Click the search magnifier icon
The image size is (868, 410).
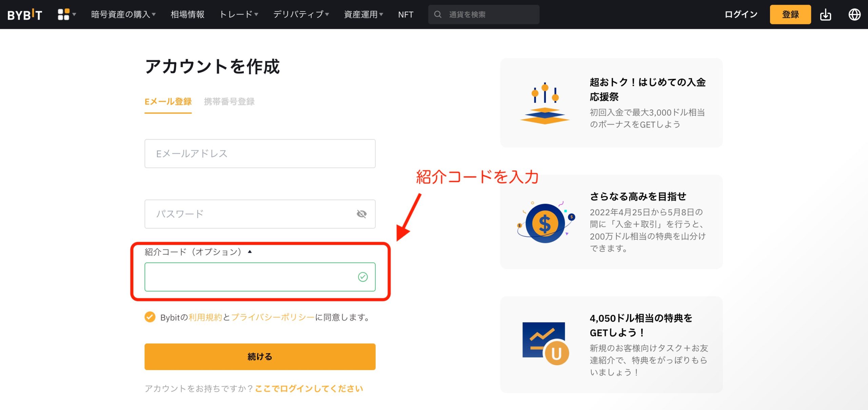(x=438, y=15)
